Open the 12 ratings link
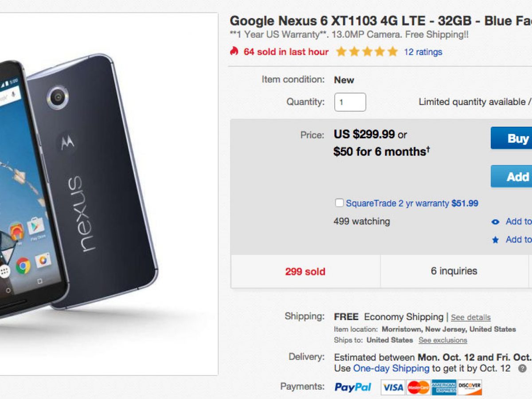Screen dimensions: 532x399 pos(423,52)
